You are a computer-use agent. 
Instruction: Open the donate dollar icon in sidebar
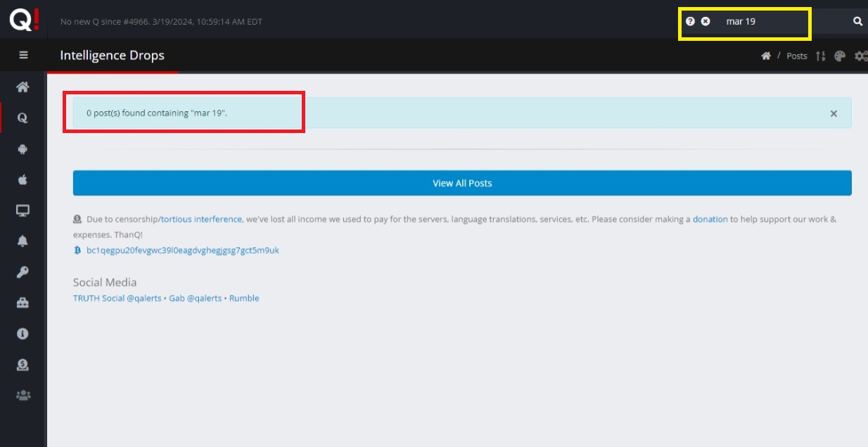coord(23,365)
